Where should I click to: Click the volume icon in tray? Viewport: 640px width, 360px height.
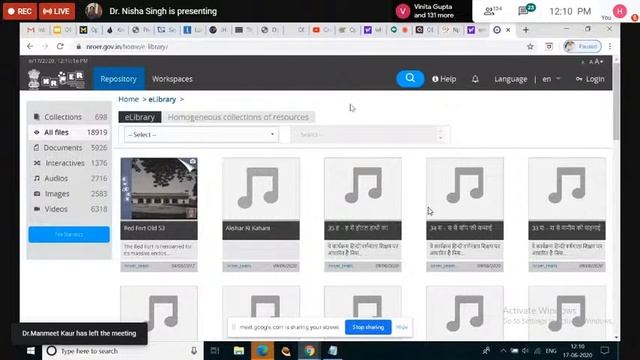[526, 351]
